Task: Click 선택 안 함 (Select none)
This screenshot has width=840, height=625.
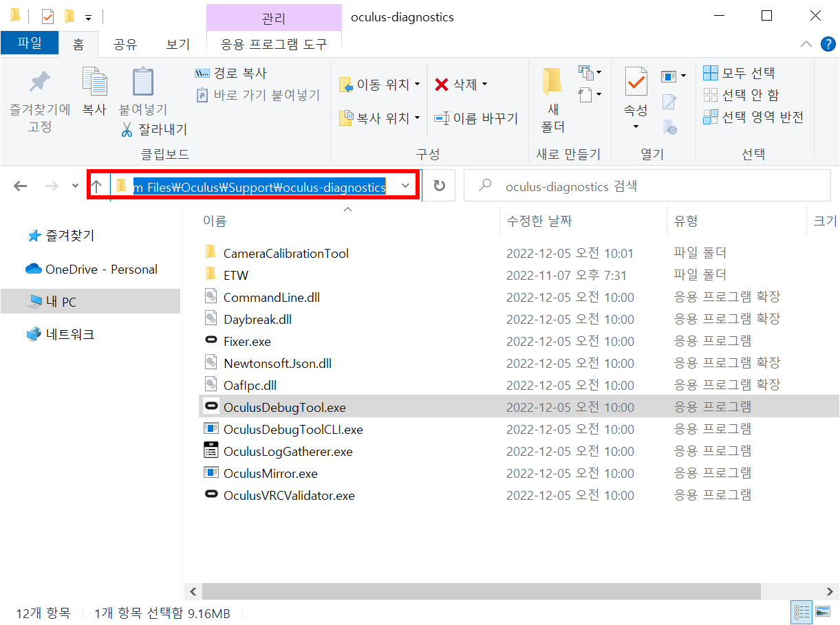Action: [742, 95]
